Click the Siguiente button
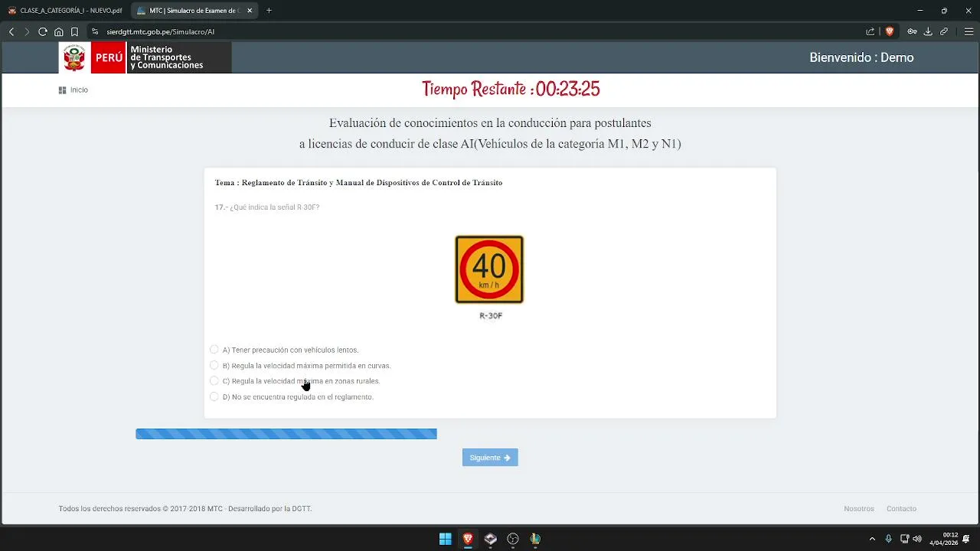Image resolution: width=980 pixels, height=551 pixels. click(490, 458)
